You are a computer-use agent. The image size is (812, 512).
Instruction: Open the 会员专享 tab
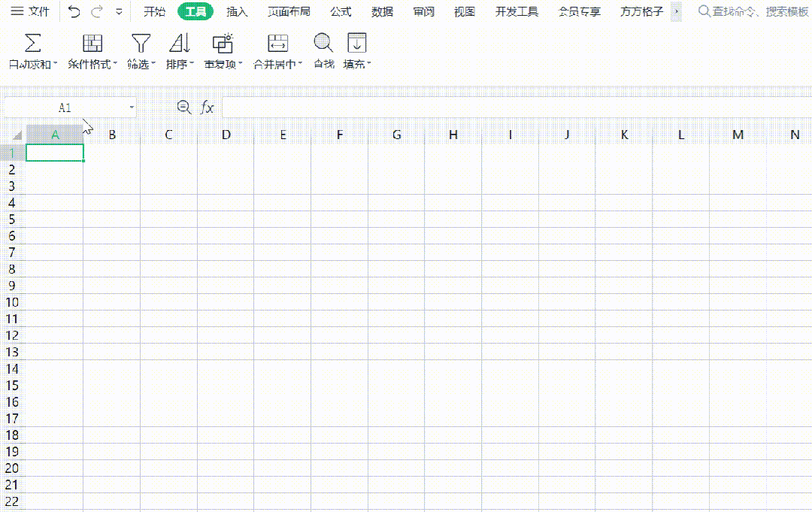[580, 11]
